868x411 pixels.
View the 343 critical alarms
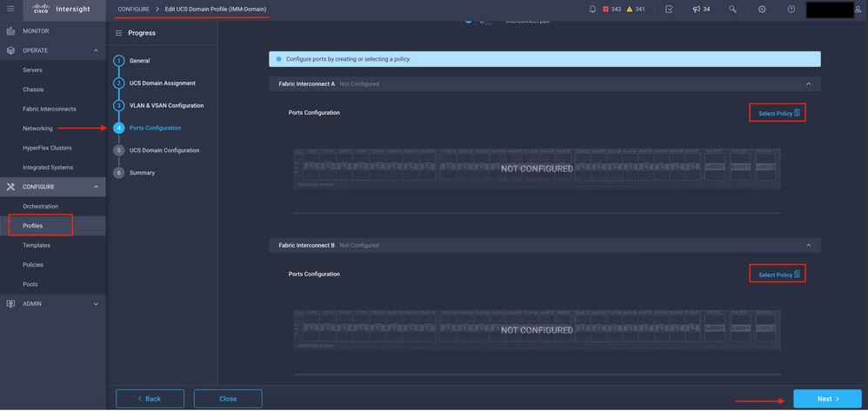[x=611, y=10]
